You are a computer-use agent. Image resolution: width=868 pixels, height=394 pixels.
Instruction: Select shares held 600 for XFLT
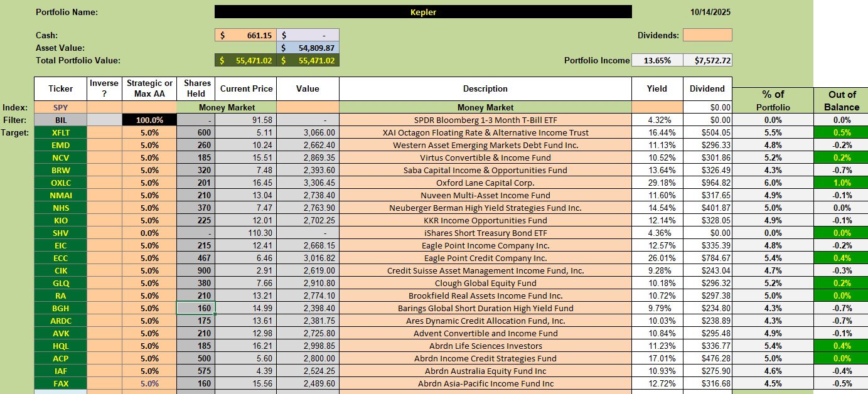pos(195,132)
